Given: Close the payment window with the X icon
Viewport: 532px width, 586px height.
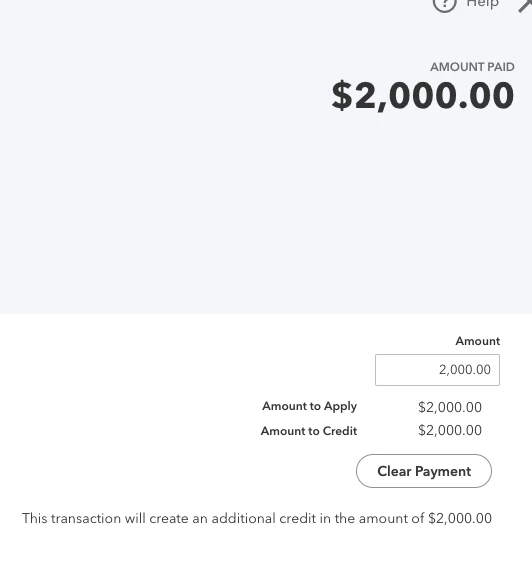Looking at the screenshot, I should [526, 5].
